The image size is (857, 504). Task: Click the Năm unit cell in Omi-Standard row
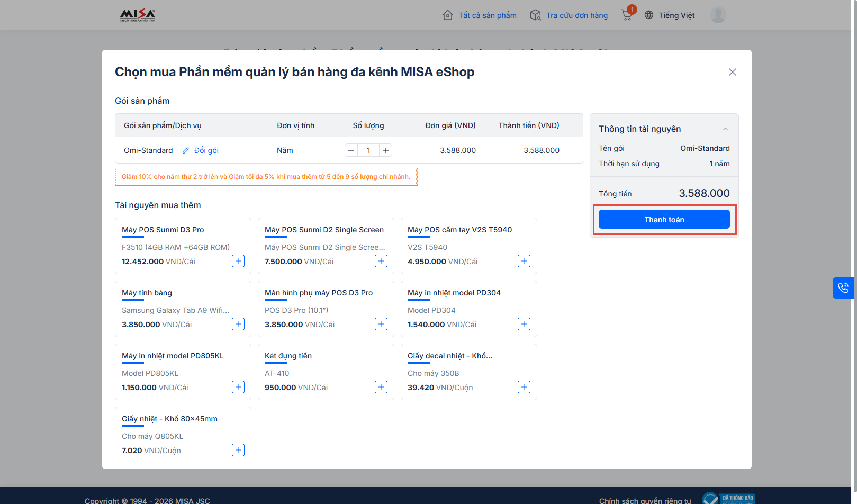[285, 150]
